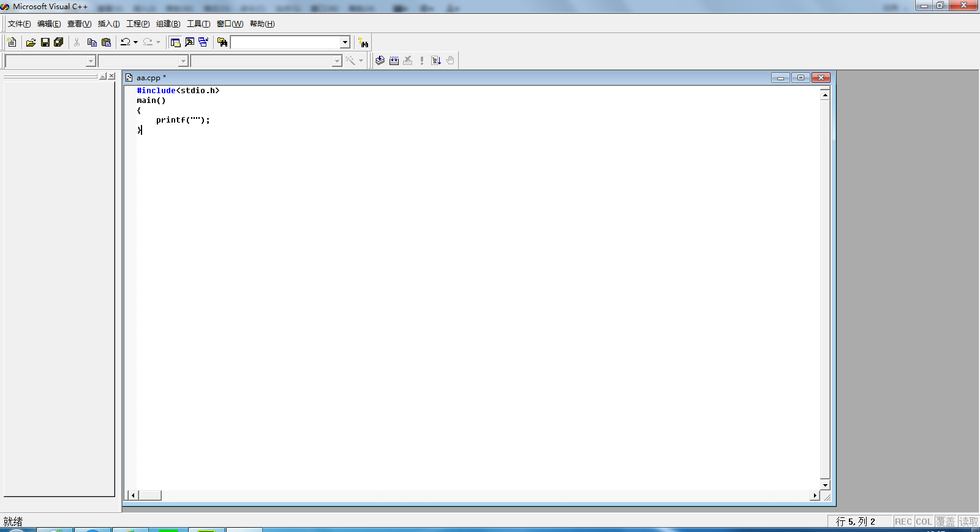Click the Open file folder icon

31,42
